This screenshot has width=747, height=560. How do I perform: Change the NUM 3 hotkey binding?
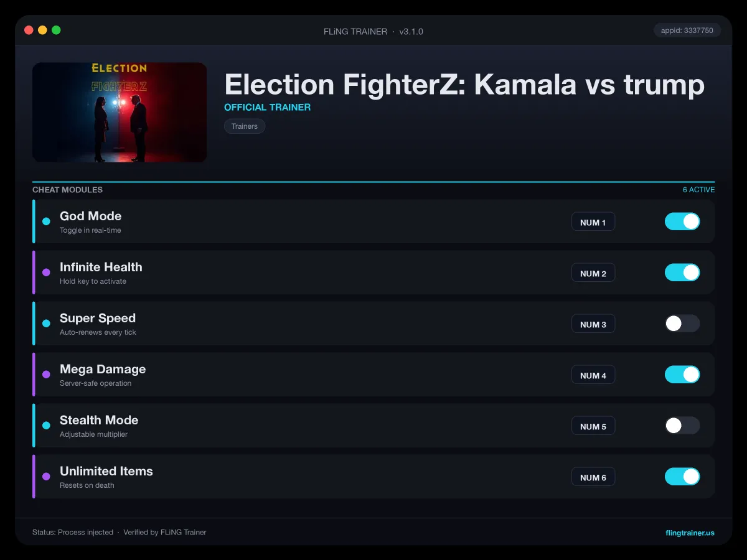593,324
